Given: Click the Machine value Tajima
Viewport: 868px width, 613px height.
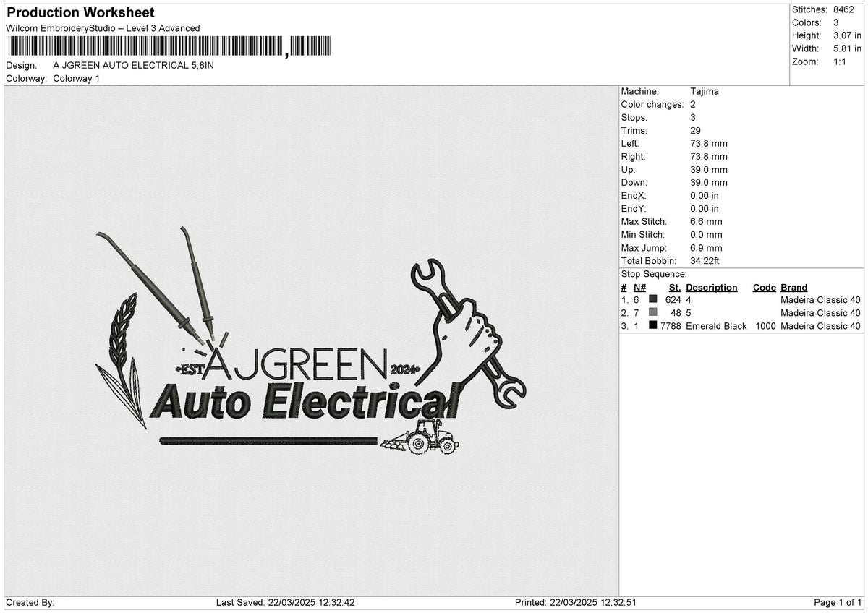Looking at the screenshot, I should point(705,91).
